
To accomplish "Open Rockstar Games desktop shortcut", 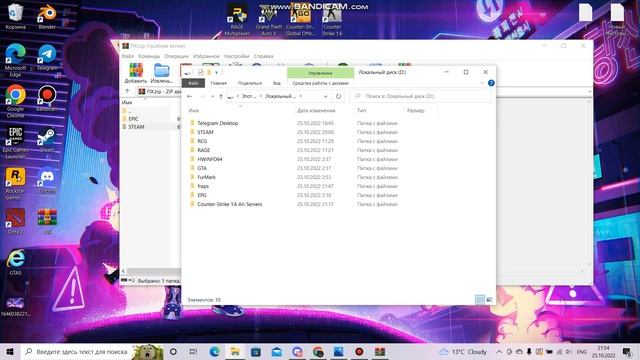I will (16, 183).
